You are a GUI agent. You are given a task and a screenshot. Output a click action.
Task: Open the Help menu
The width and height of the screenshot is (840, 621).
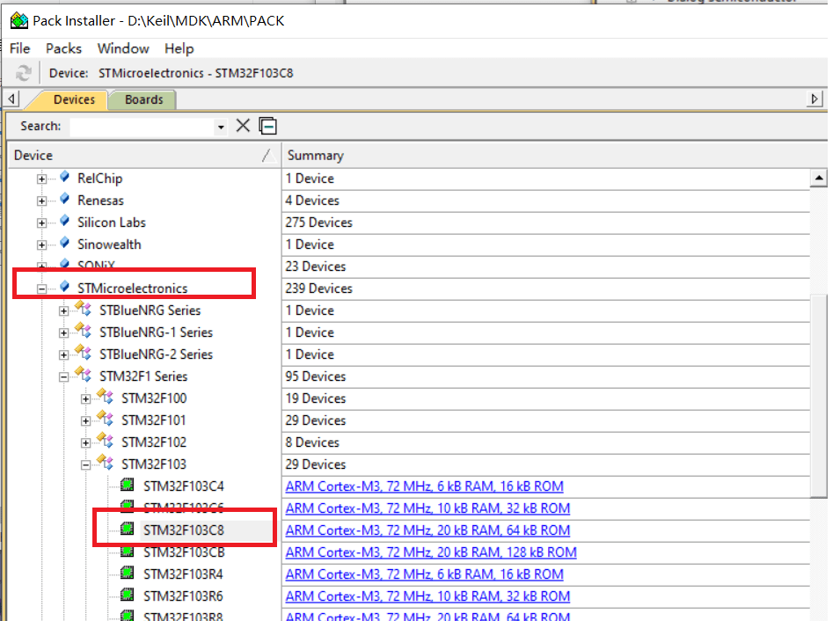coord(179,48)
